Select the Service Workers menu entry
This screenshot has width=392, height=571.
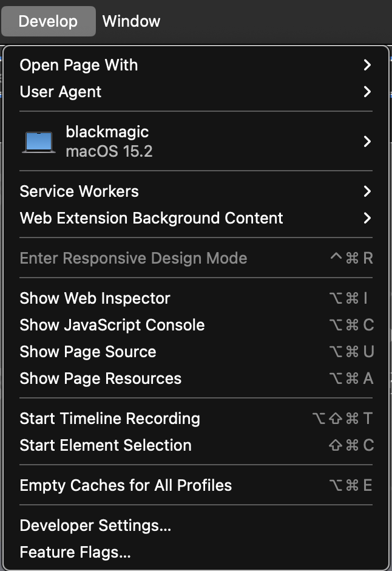coord(79,191)
